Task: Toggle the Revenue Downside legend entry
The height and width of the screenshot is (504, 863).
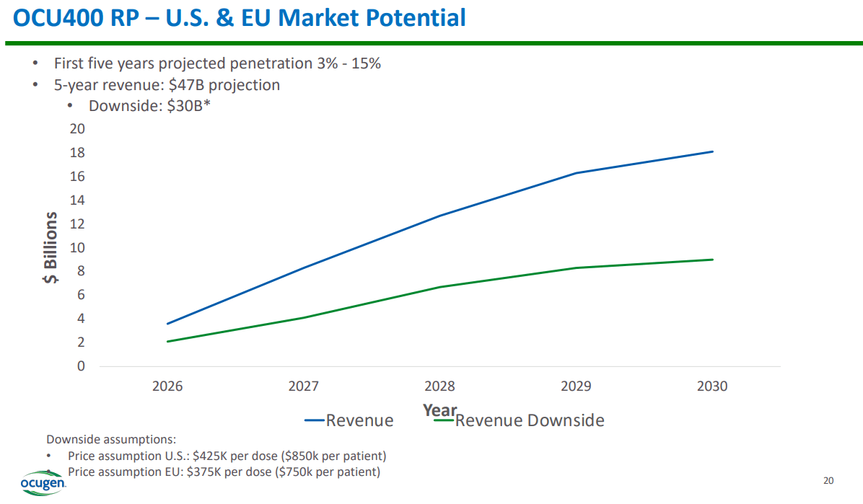Action: tap(532, 420)
